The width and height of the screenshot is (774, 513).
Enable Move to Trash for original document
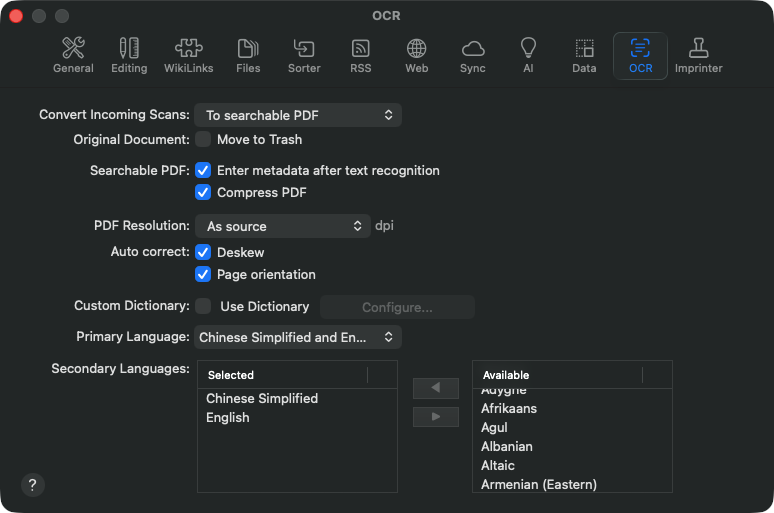[x=203, y=139]
